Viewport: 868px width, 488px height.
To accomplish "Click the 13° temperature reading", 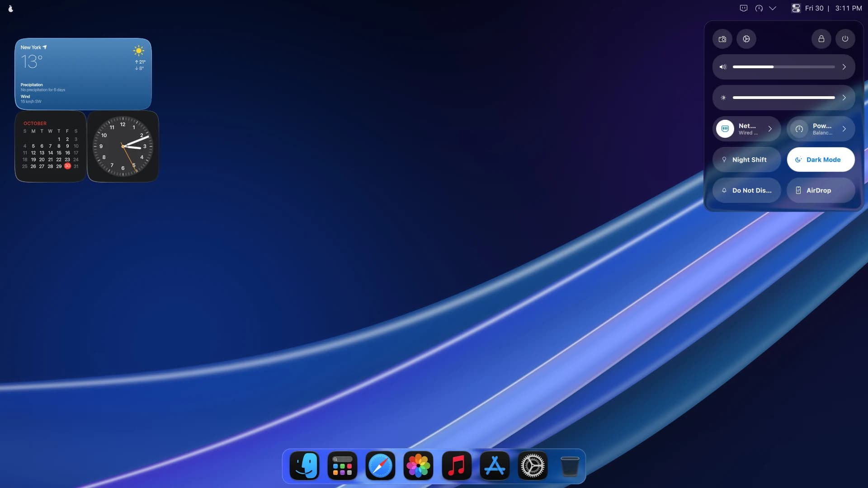I will (32, 61).
